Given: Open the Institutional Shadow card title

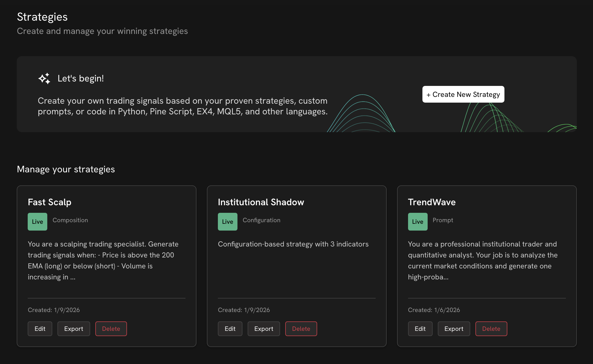Looking at the screenshot, I should coord(261,202).
